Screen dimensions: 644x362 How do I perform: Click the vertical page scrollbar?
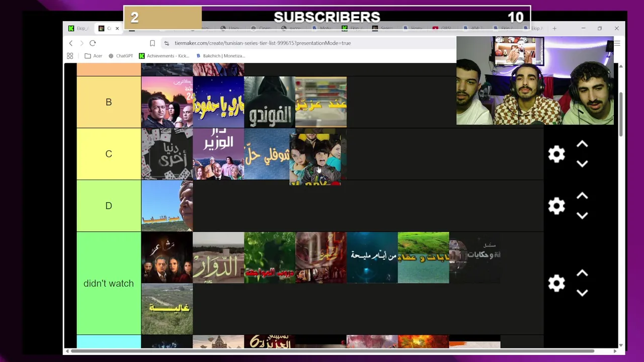(x=621, y=115)
